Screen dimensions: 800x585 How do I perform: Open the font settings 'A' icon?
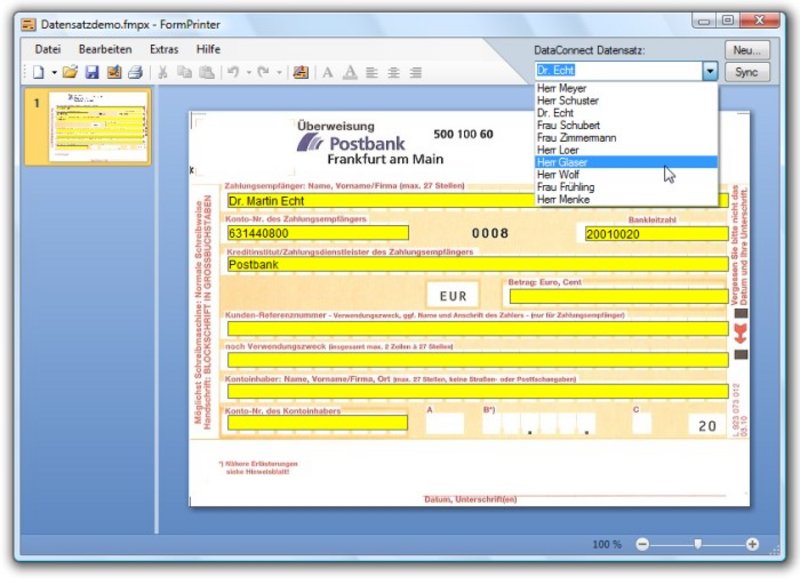328,72
